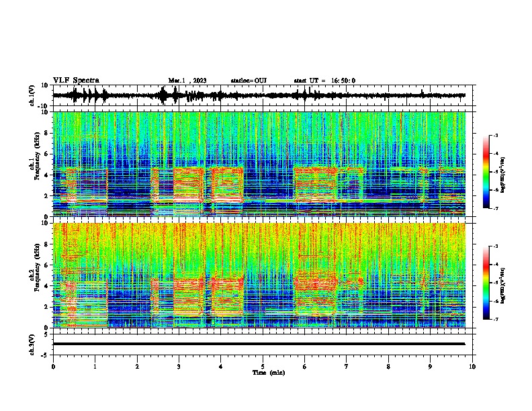Image resolution: width=532 pixels, height=411 pixels.
Task: Click time axis tick label '7'
Action: [347, 367]
